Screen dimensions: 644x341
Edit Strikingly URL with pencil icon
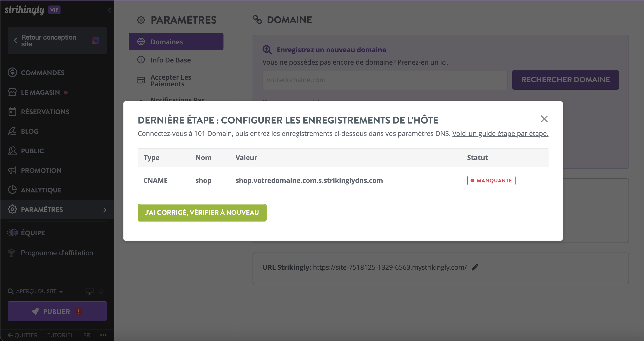point(475,267)
